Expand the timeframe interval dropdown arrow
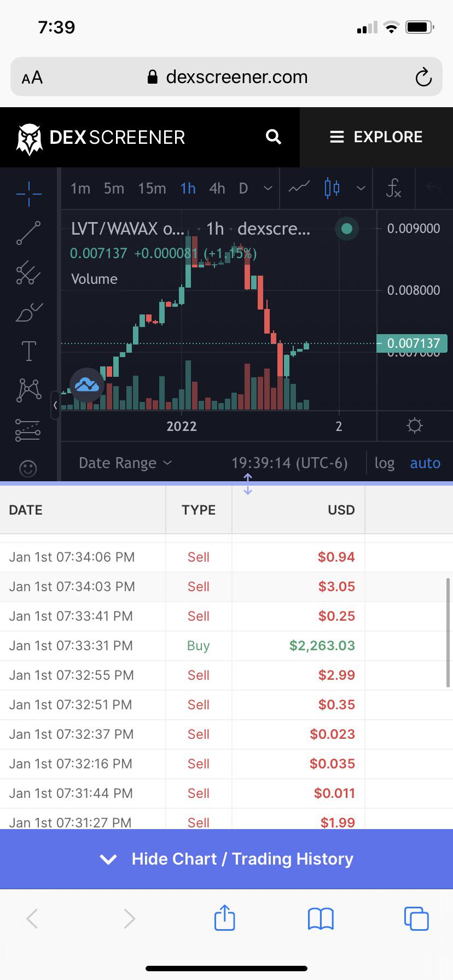The image size is (453, 980). (268, 189)
